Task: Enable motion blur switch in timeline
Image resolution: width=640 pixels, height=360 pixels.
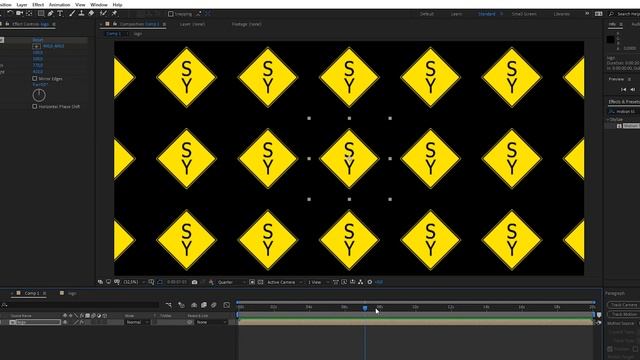Action: (213, 305)
